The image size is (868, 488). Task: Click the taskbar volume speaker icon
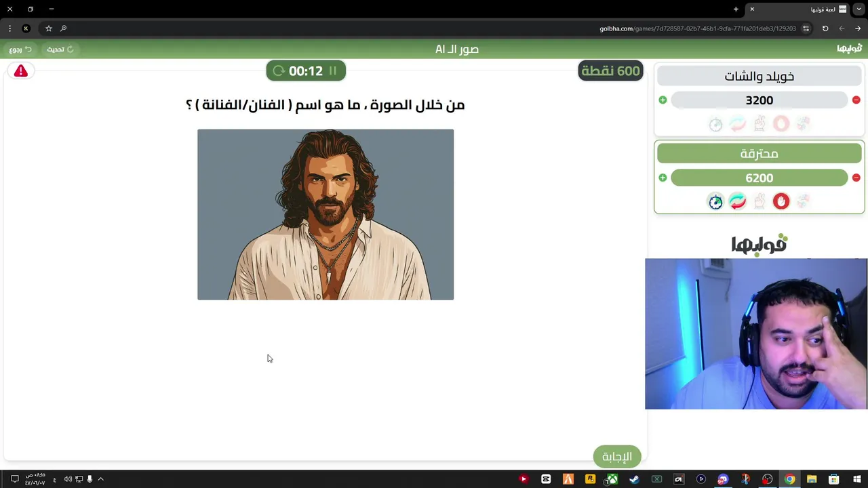68,479
